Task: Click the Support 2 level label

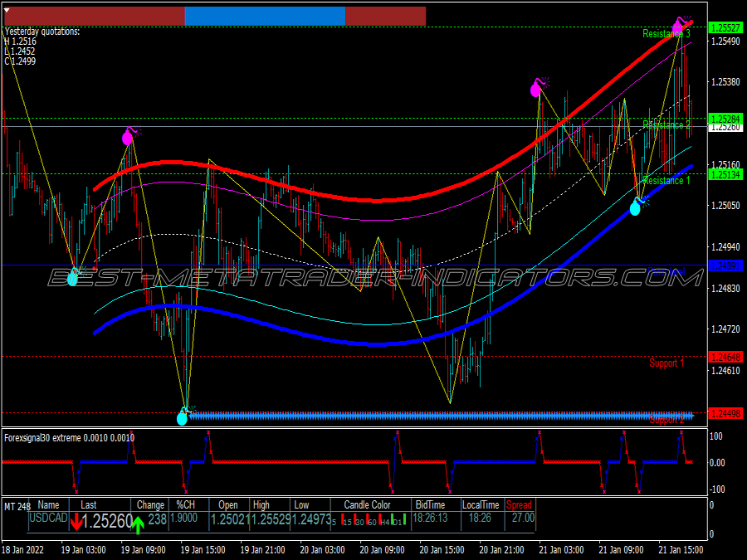Action: [x=666, y=420]
